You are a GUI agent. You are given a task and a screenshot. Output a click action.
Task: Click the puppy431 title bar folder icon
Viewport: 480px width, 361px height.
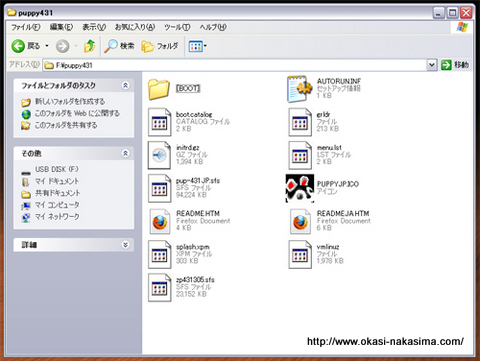[x=12, y=13]
